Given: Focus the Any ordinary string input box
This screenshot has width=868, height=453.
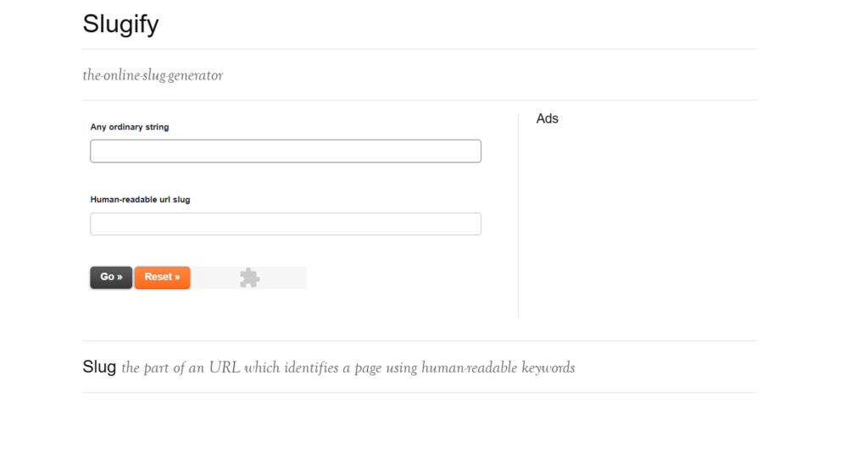Looking at the screenshot, I should (286, 151).
